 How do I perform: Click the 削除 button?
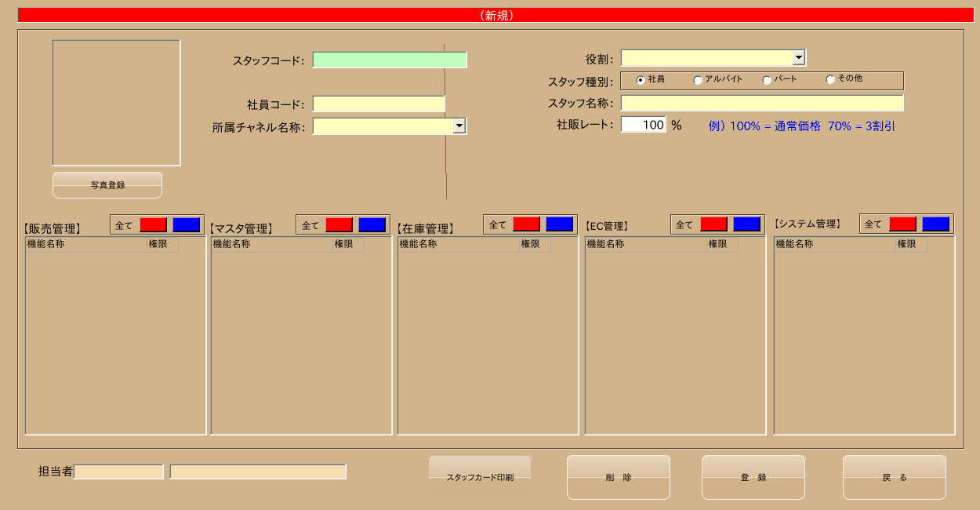[619, 477]
